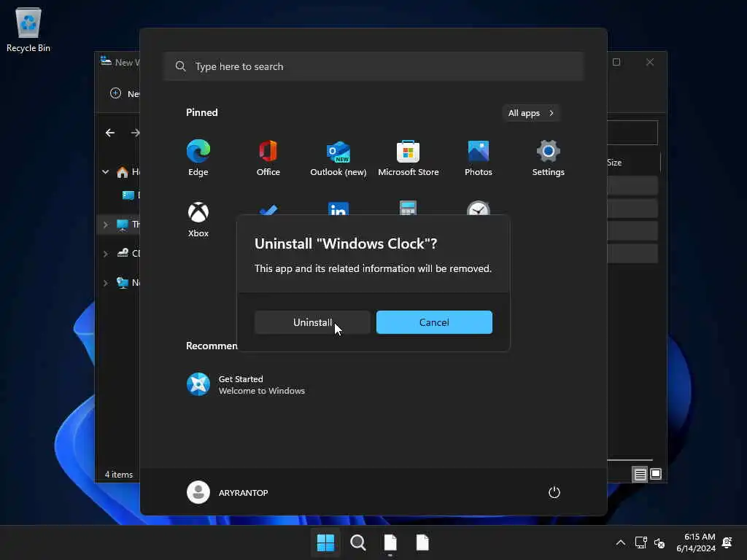Go forward in File Explorer window
Image resolution: width=747 pixels, height=560 pixels.
[x=135, y=133]
